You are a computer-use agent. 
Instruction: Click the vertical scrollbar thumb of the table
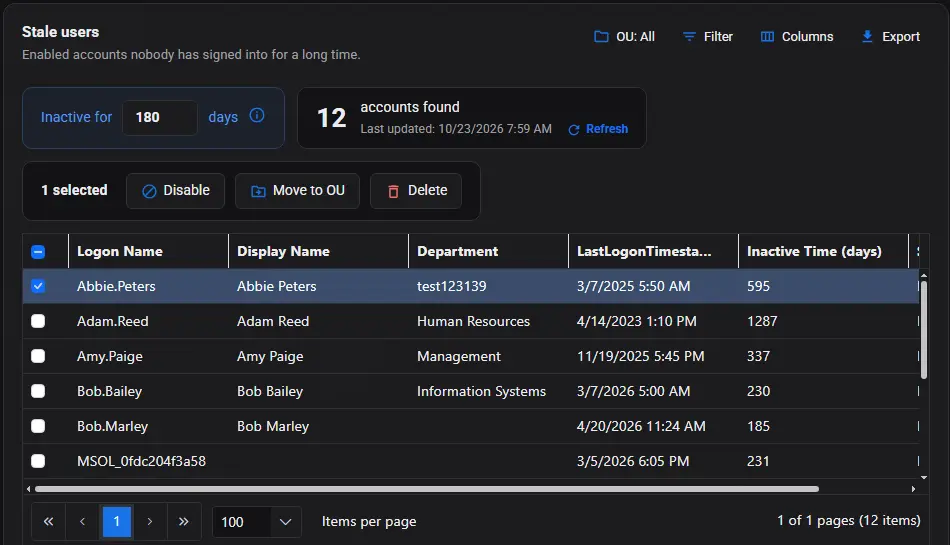(923, 330)
